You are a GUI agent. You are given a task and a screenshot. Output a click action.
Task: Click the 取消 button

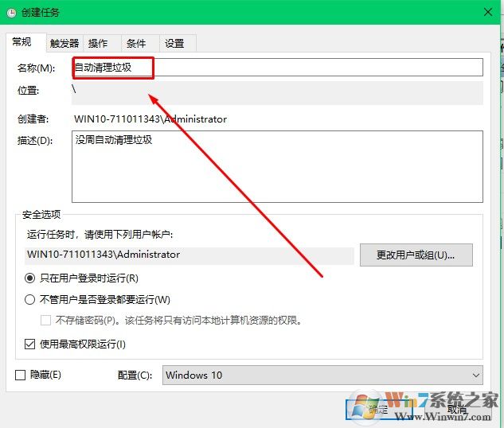point(455,409)
